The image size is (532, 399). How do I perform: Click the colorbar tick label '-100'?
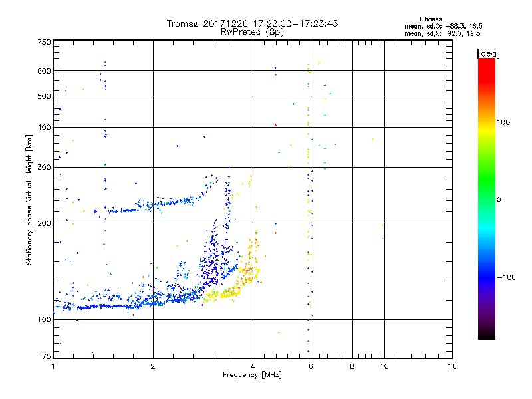click(506, 277)
